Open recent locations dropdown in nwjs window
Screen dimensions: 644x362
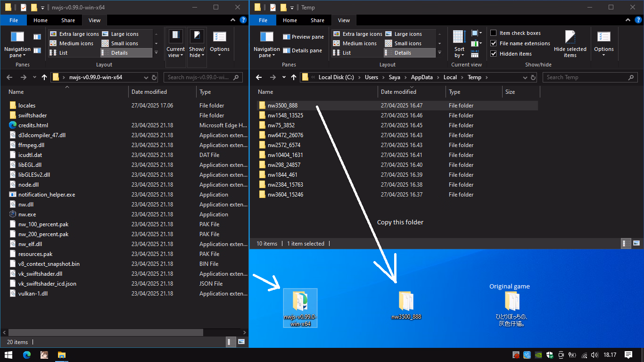(x=34, y=77)
